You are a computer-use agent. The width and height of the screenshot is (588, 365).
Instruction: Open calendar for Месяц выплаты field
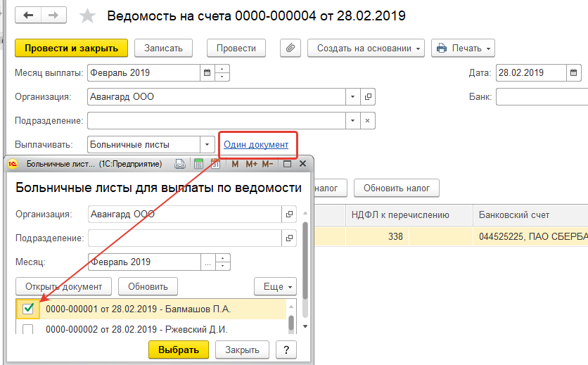pyautogui.click(x=207, y=72)
